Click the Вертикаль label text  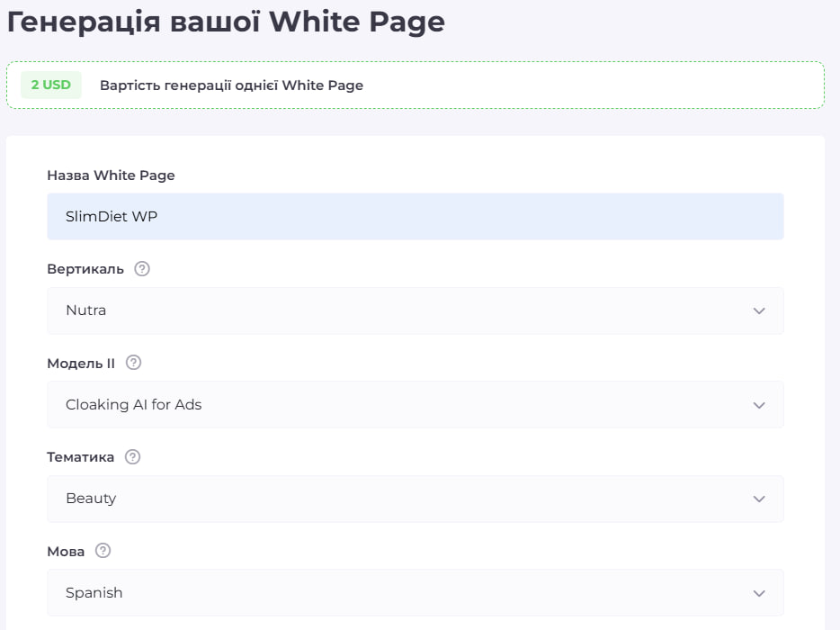85,269
